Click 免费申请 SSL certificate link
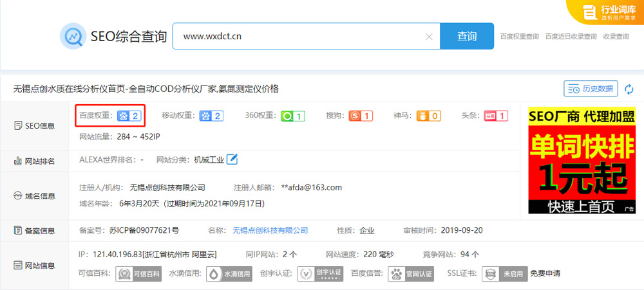This screenshot has width=644, height=290. [x=545, y=273]
